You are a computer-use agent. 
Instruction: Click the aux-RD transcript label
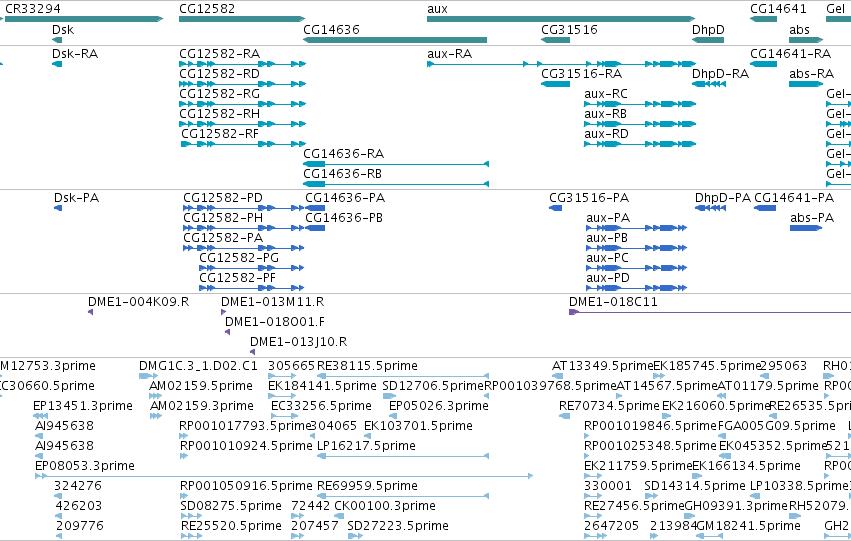[x=606, y=134]
